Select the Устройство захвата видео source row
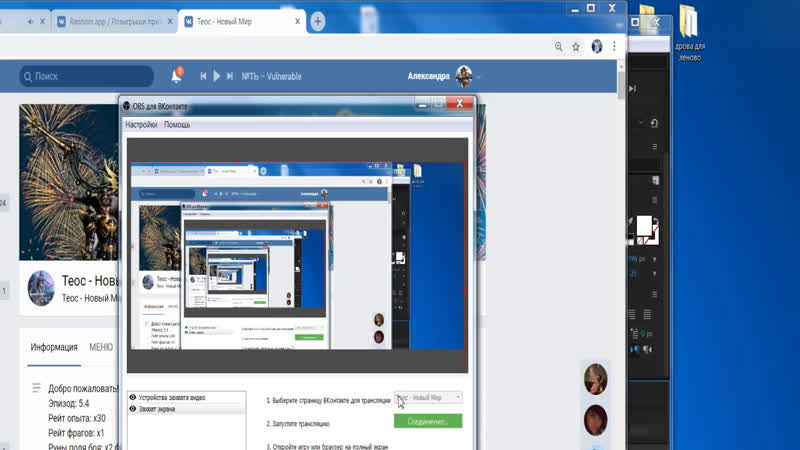Viewport: 800px width, 450px height. point(187,397)
